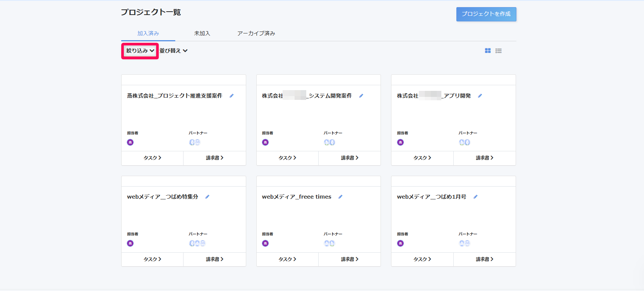Open タスク for つばめ1月号 project
Screen dimensions: 644x291
click(x=423, y=259)
